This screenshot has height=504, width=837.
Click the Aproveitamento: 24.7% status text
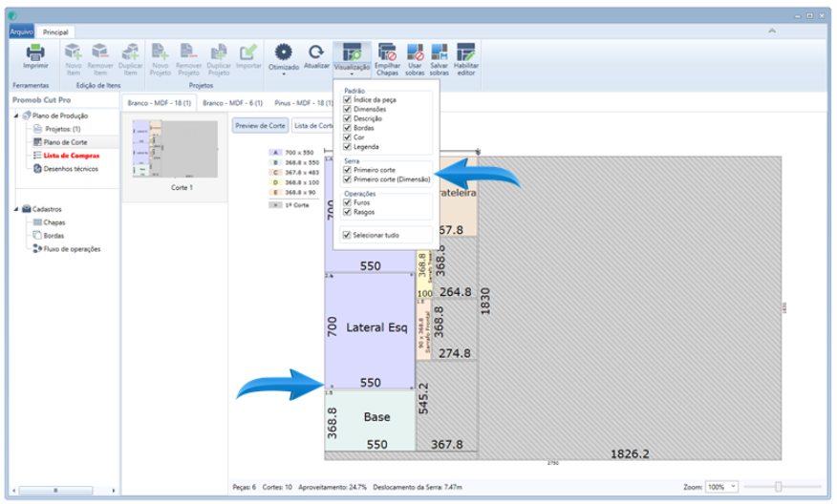pos(332,487)
